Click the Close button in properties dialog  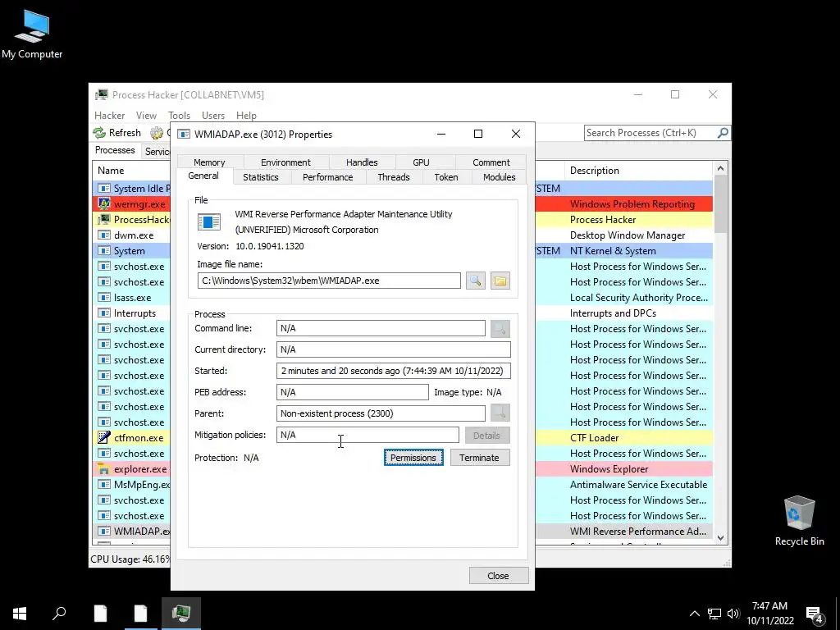point(498,576)
